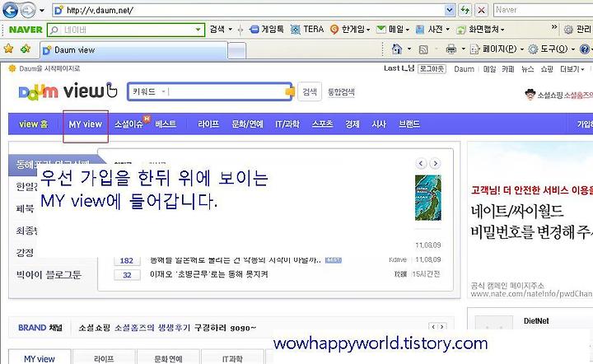Image resolution: width=593 pixels, height=364 pixels.
Task: Open the 검색 dropdown in Naver toolbar
Action: (x=221, y=29)
